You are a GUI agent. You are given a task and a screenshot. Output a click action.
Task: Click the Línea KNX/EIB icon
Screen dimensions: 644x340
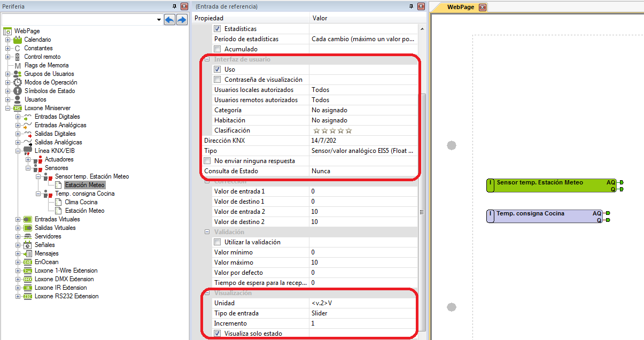28,151
